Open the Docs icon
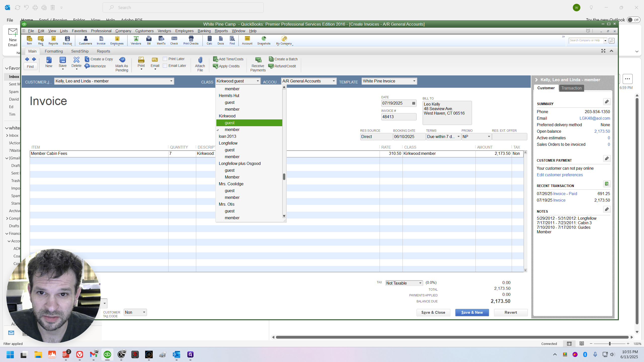 (x=221, y=40)
